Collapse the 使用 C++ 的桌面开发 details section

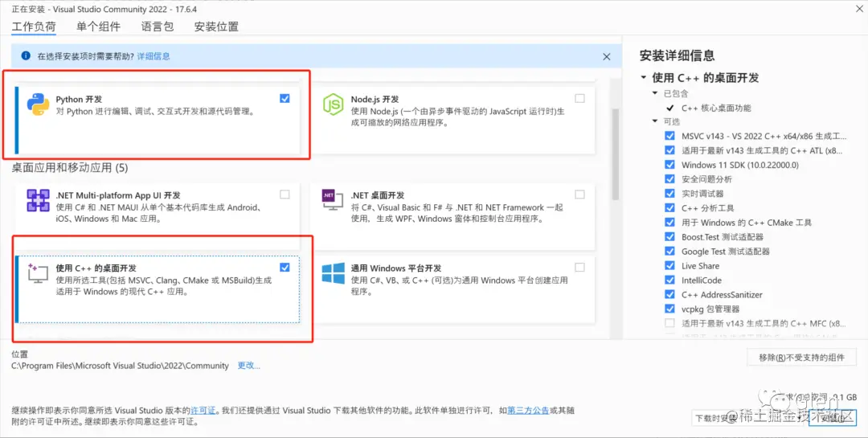(644, 77)
